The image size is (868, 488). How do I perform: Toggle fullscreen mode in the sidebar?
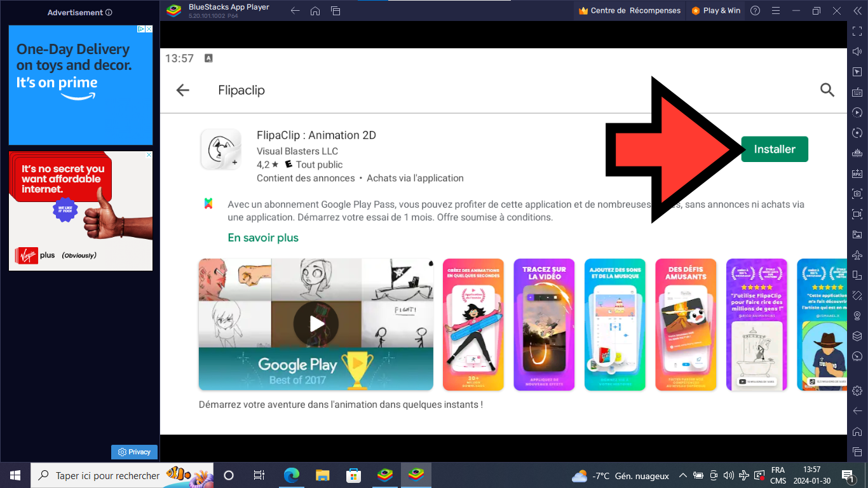(857, 31)
